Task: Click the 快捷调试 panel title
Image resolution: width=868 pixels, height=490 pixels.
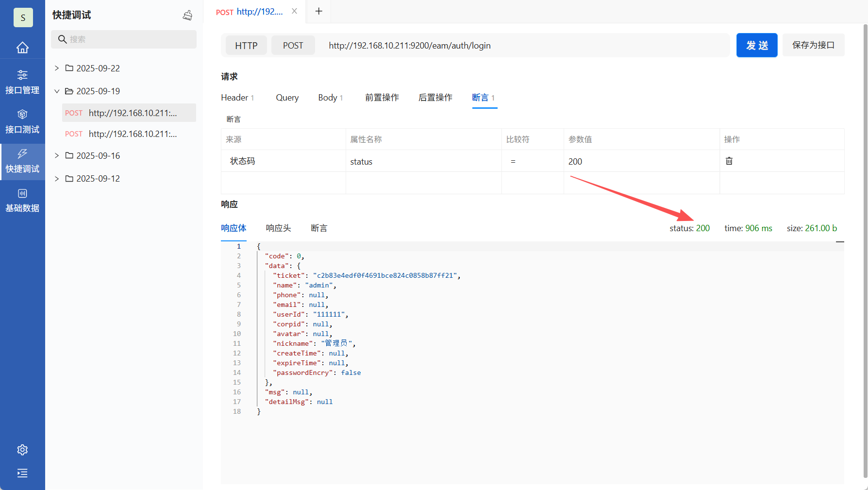Action: coord(71,15)
